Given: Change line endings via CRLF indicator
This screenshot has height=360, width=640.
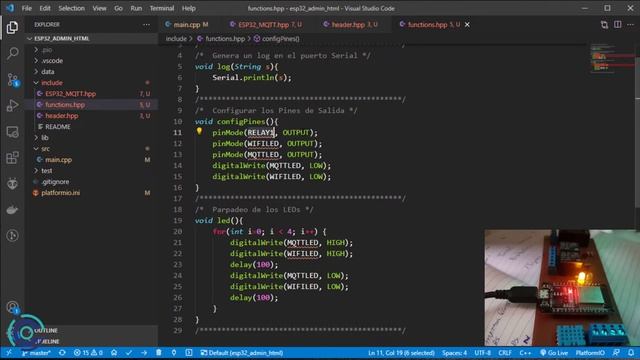Looking at the screenshot, I should coord(505,353).
